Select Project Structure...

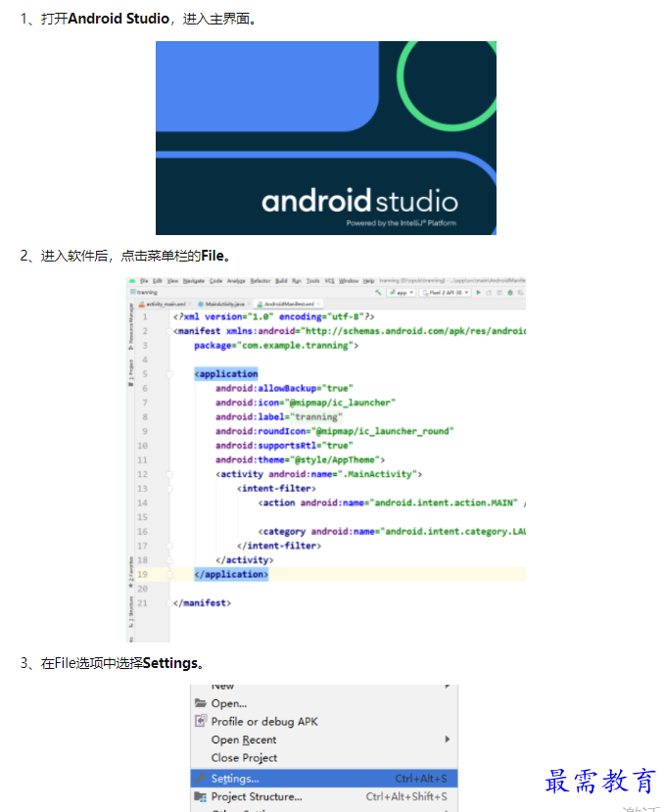(324, 797)
